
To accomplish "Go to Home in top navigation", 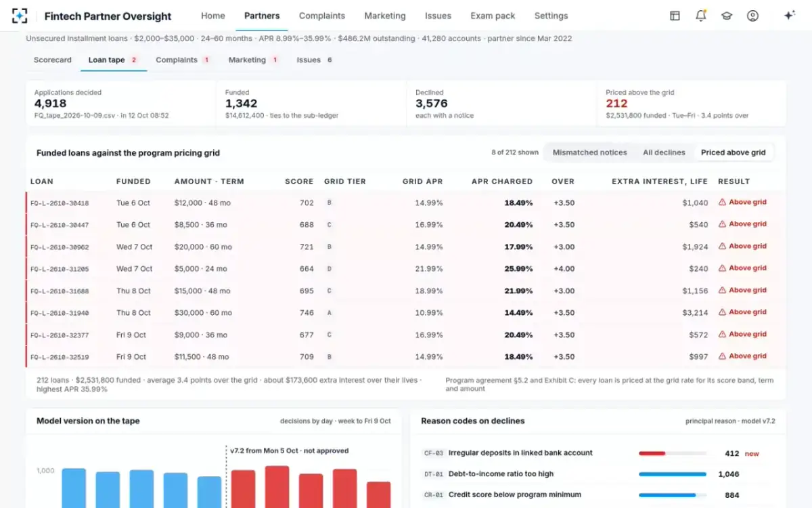I will tap(213, 16).
